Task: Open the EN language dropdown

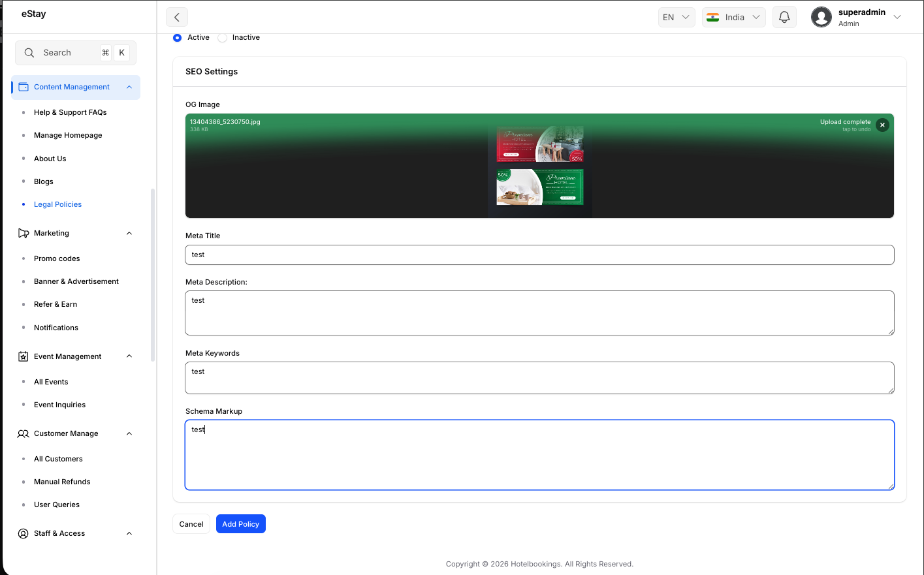Action: tap(677, 17)
